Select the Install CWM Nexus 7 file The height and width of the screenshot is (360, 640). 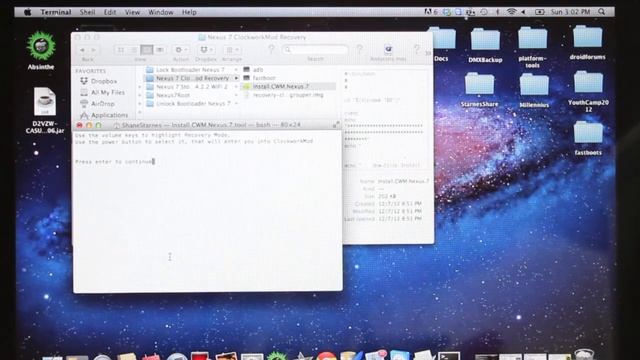(289, 87)
